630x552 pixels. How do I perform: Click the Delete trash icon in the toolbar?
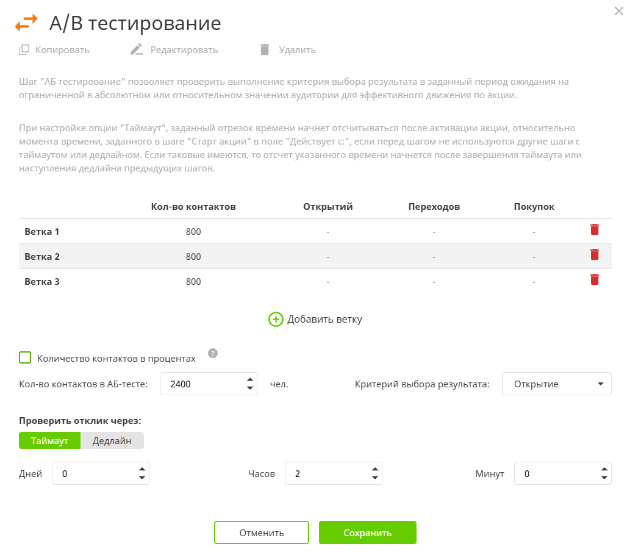265,49
